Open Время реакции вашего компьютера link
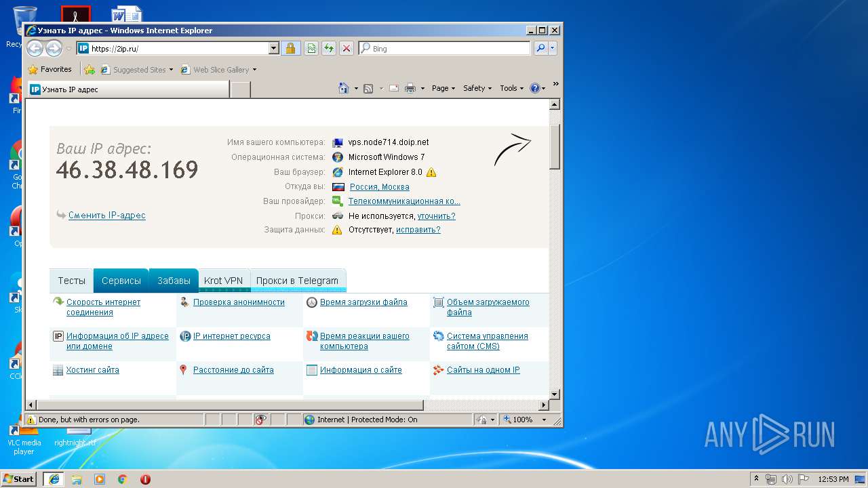This screenshot has width=868, height=488. (365, 341)
